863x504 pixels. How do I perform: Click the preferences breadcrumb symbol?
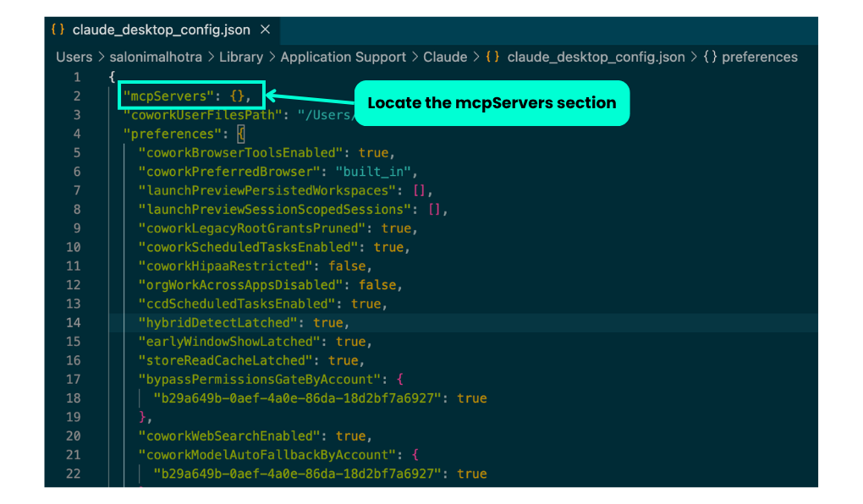pos(760,58)
